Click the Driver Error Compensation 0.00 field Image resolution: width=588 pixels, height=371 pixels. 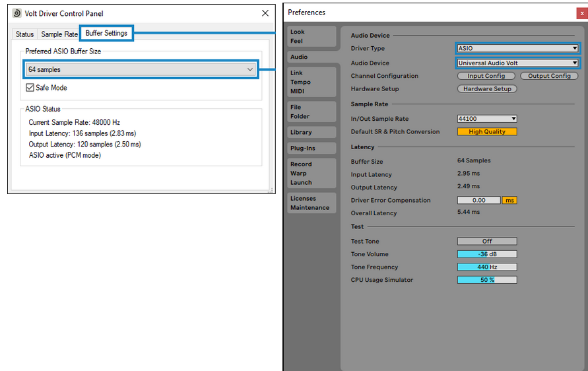[479, 200]
